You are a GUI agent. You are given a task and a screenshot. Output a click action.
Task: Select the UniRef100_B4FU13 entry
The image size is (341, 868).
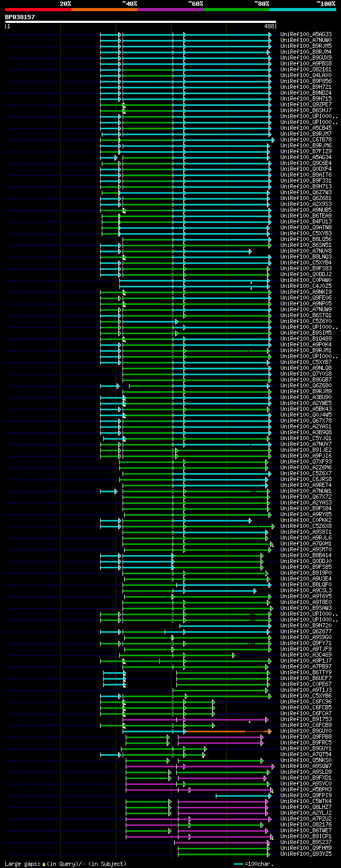(306, 221)
